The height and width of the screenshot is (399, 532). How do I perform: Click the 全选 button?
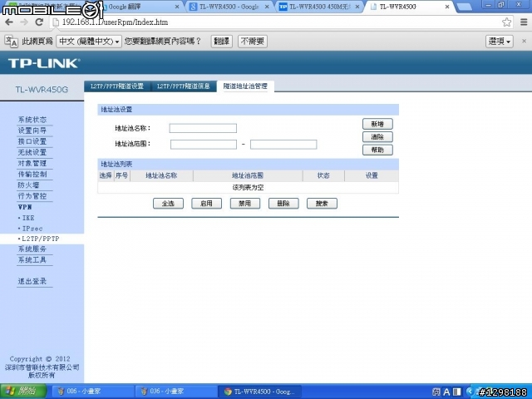168,204
